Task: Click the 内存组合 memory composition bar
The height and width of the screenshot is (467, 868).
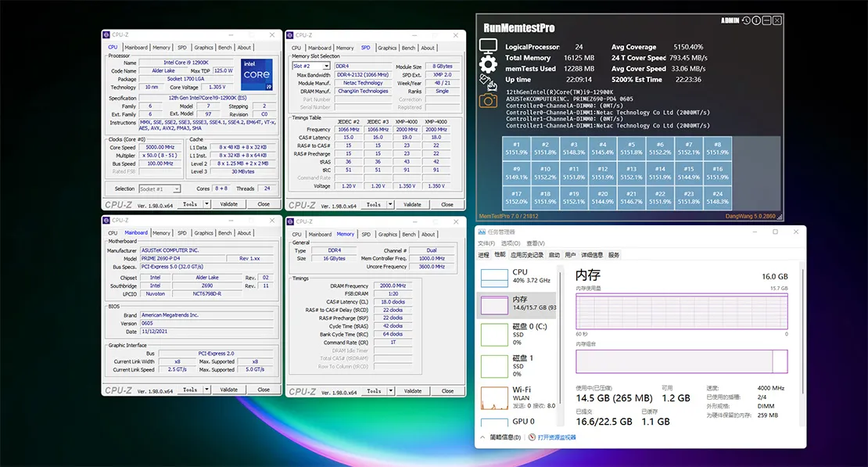Action: (x=681, y=361)
